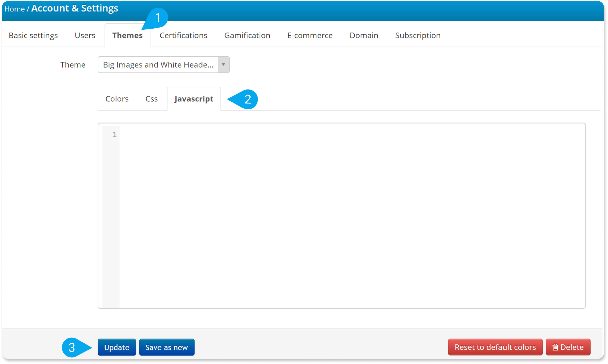The height and width of the screenshot is (364, 608).
Task: Select the Domain tab
Action: [364, 35]
